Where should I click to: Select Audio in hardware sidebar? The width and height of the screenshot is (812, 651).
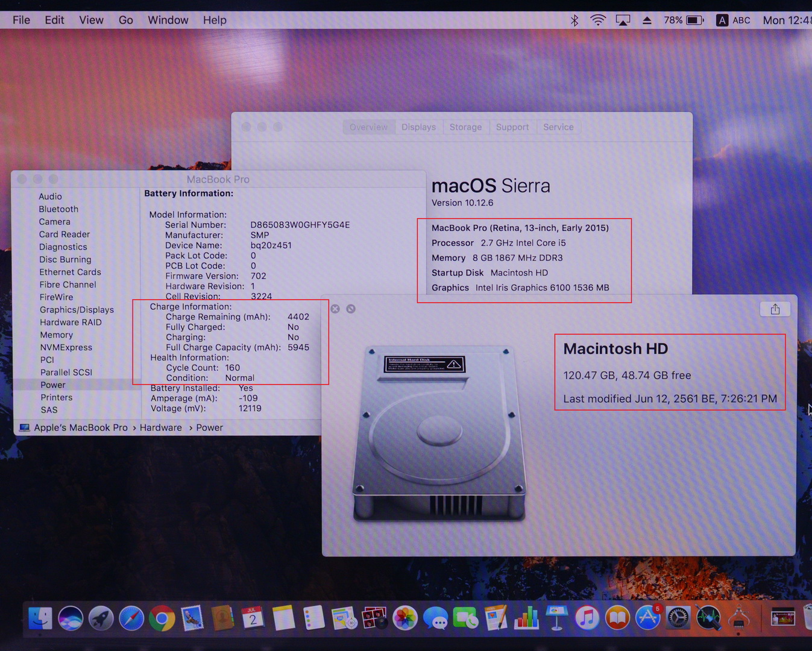tap(50, 197)
